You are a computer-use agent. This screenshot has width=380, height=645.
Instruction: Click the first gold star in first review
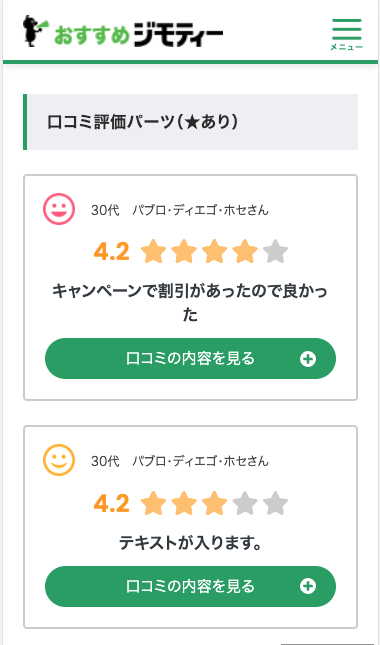click(153, 251)
